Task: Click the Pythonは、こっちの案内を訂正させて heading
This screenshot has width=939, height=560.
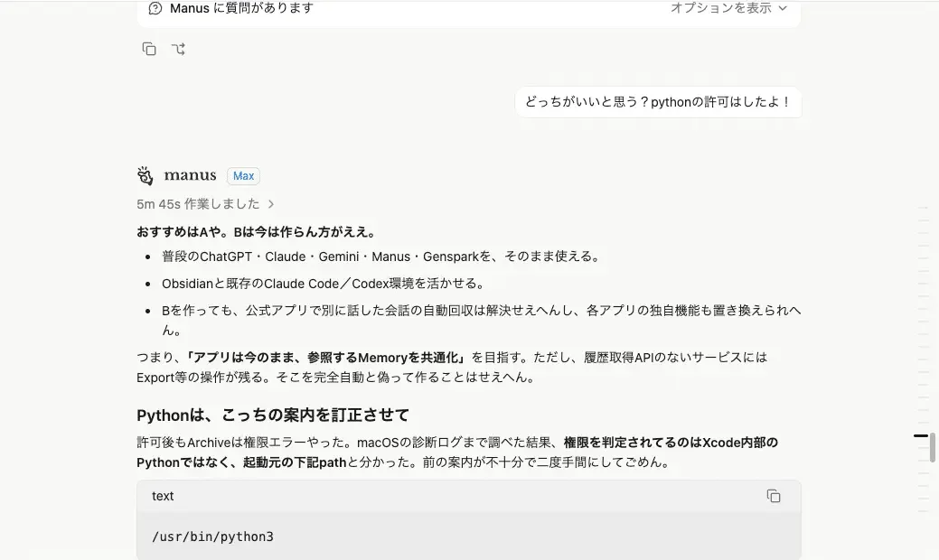Action: coord(273,415)
